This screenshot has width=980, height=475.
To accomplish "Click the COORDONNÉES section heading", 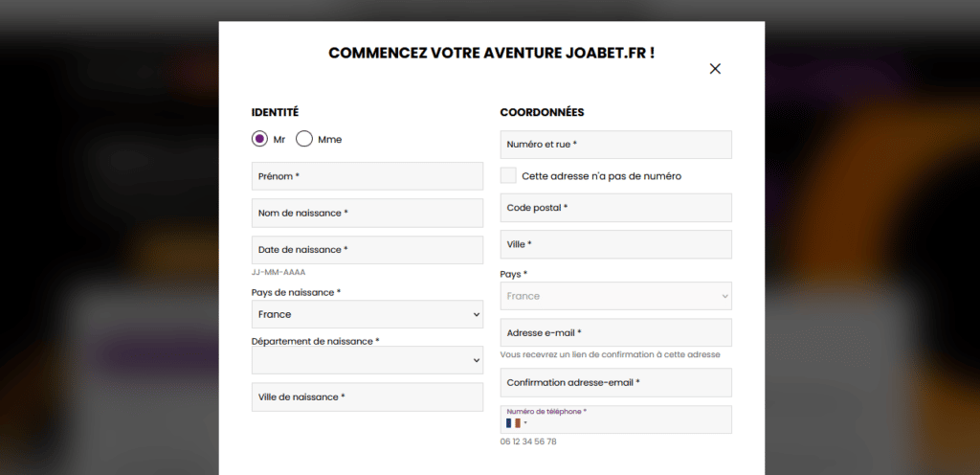I will (542, 112).
